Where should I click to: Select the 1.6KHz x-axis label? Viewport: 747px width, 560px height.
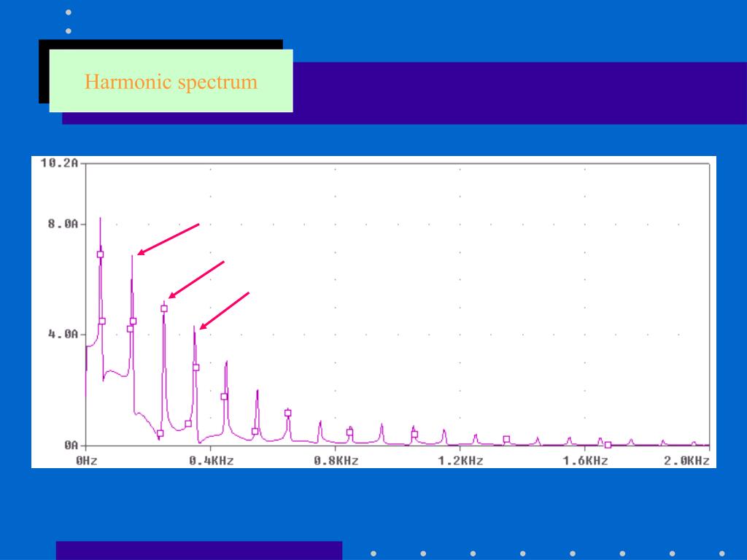[x=586, y=461]
